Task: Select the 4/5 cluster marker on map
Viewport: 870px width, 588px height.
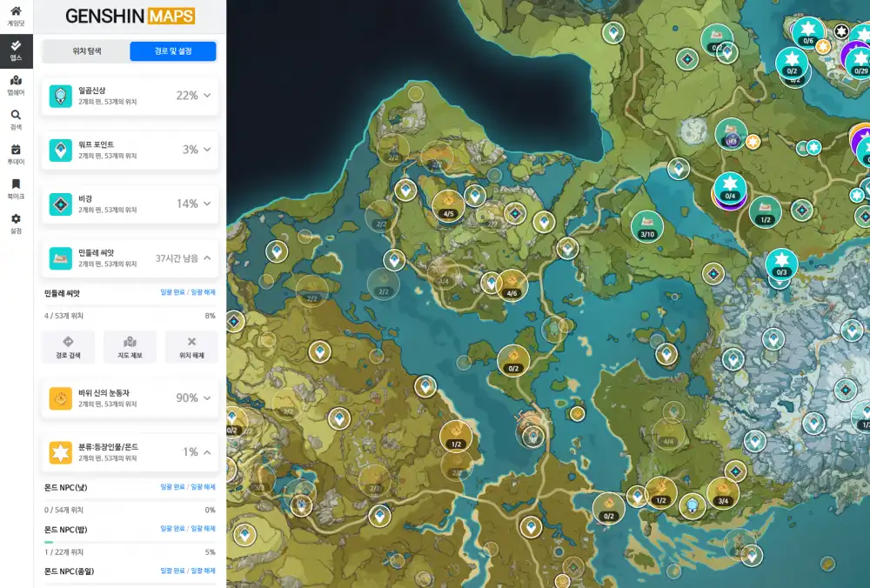Action: pos(449,205)
